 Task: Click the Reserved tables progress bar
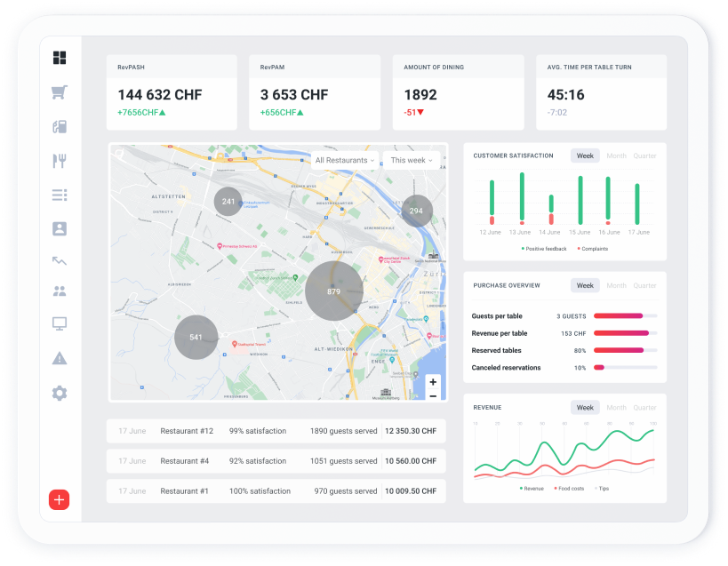626,350
